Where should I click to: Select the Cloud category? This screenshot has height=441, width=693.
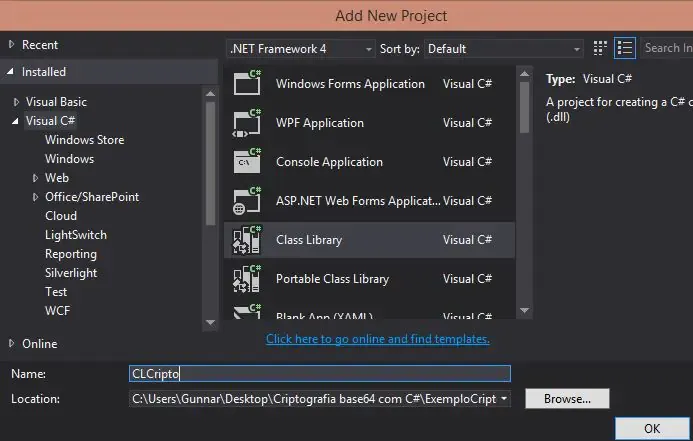pyautogui.click(x=61, y=216)
